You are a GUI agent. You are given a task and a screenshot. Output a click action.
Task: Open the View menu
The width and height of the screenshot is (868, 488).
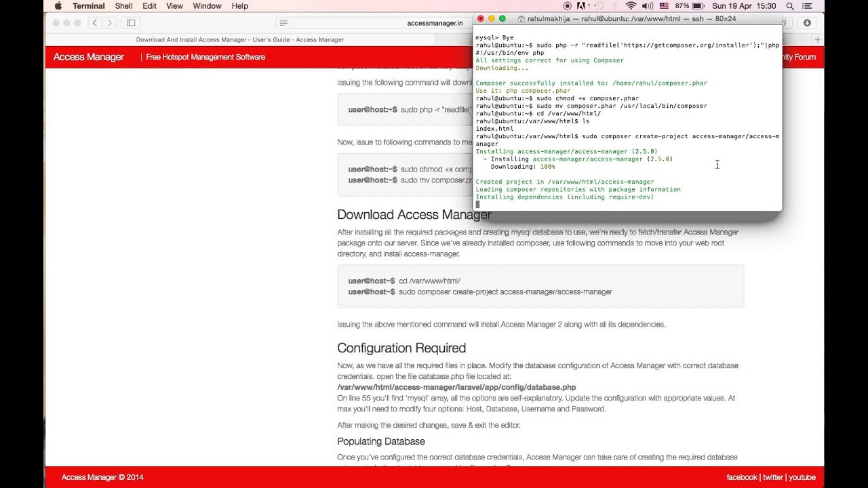click(174, 6)
